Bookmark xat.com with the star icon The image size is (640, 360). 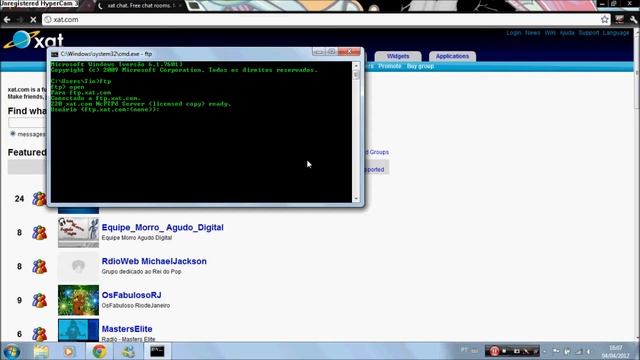(604, 19)
